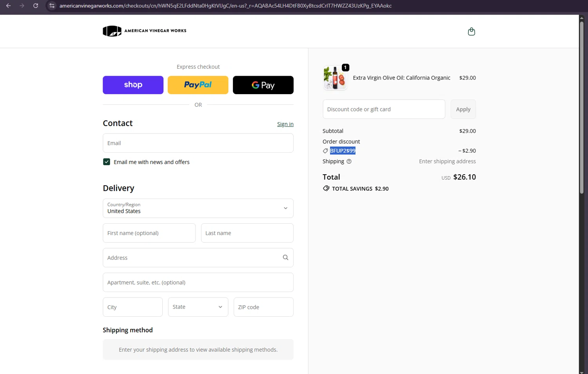
Task: Open the Country/Region dropdown
Action: [198, 208]
